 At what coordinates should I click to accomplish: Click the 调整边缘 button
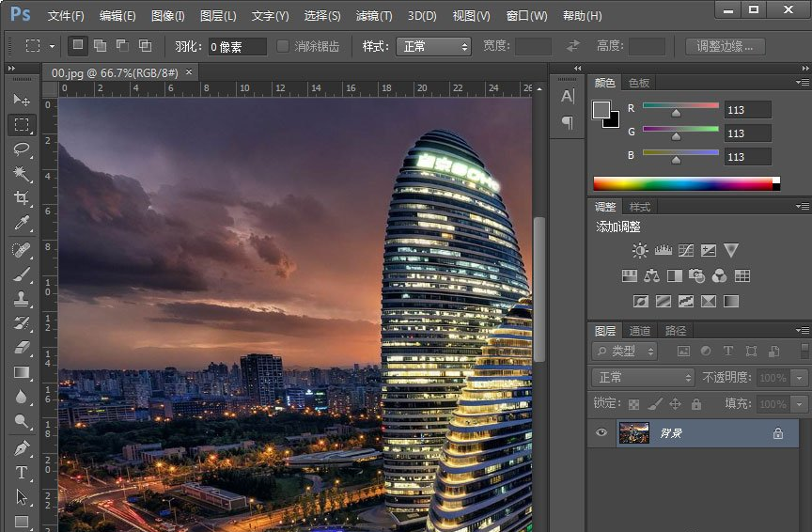pos(725,46)
